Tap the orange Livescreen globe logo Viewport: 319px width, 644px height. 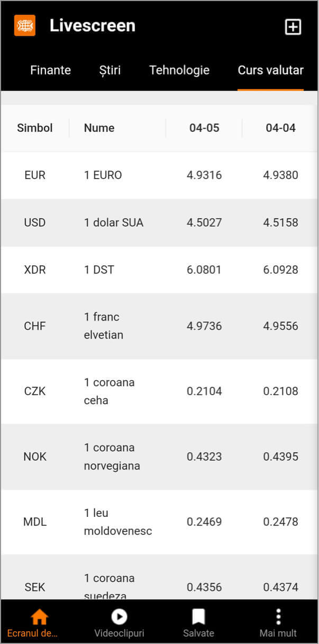[x=24, y=25]
